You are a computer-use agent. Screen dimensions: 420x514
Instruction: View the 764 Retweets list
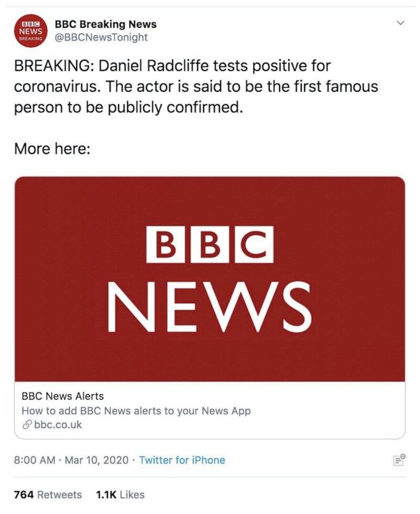point(48,495)
